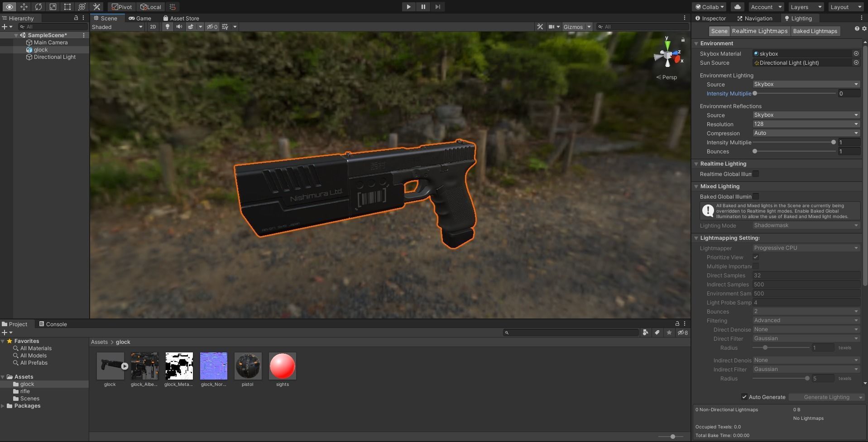Select the Scale tool
The image size is (868, 442).
coord(53,7)
